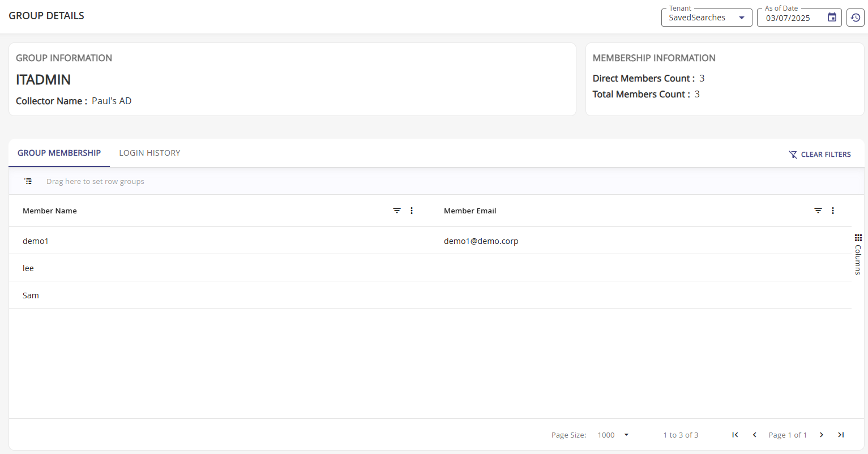Go to the next page
The image size is (868, 454).
pyautogui.click(x=822, y=435)
